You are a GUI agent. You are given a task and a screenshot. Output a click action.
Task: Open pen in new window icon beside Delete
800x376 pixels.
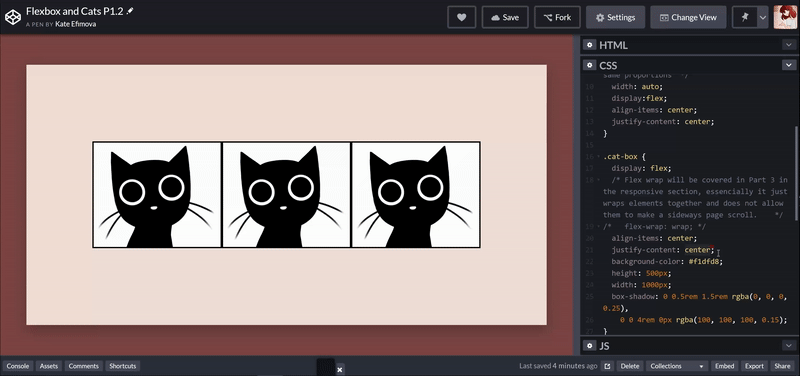[608, 366]
